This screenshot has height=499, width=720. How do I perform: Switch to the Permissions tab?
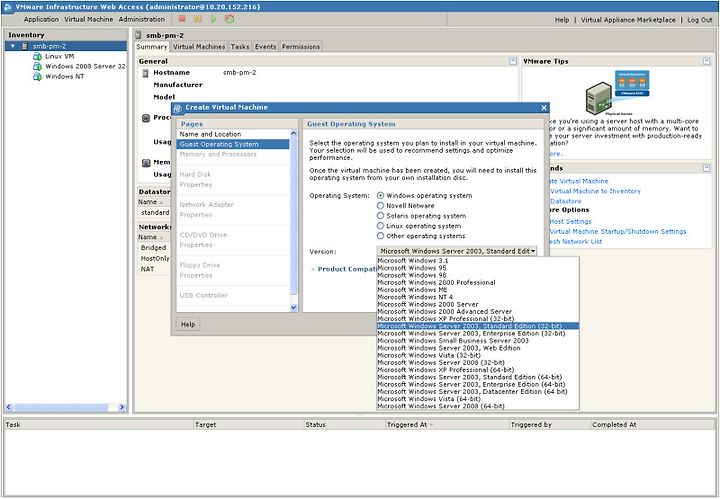(301, 47)
